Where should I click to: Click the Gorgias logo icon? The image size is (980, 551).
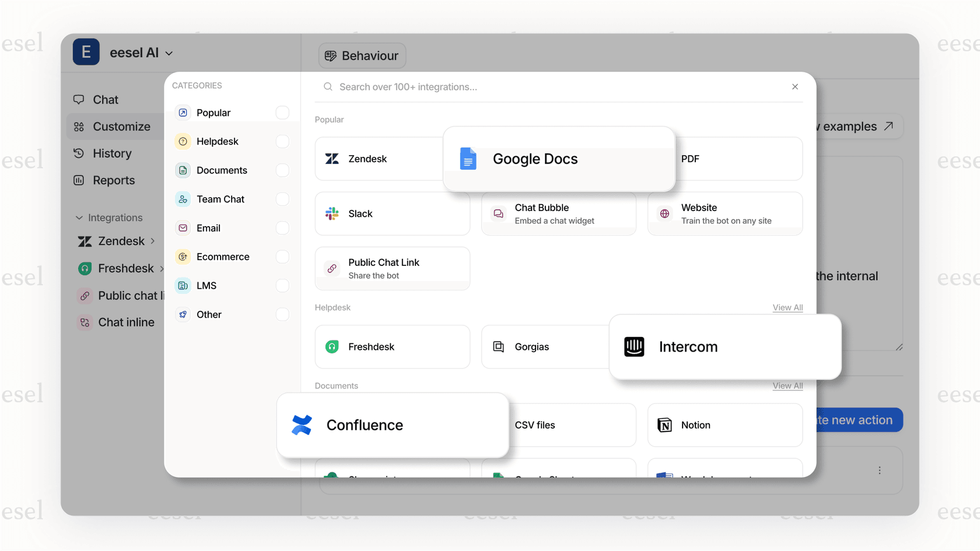pos(498,347)
